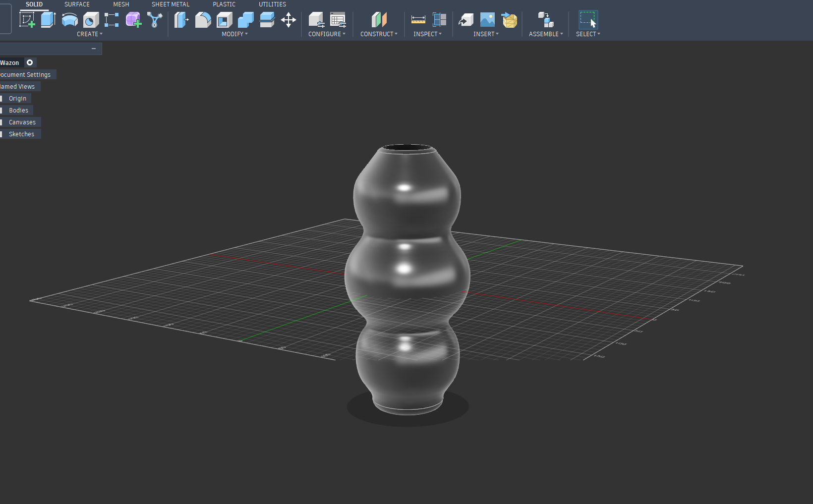Viewport: 813px width, 504px height.
Task: Activate the Wazon component radio button
Action: coord(30,62)
